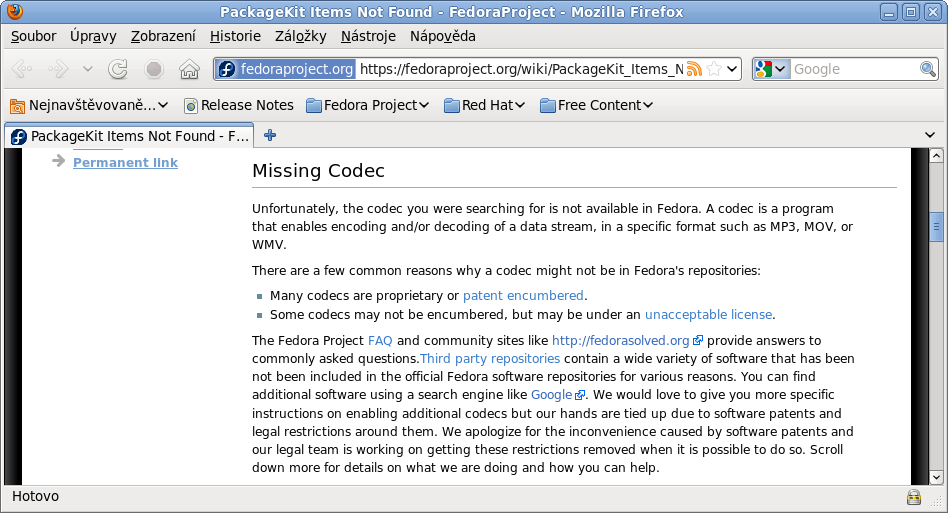Open the Zobrazení menu

click(x=163, y=36)
